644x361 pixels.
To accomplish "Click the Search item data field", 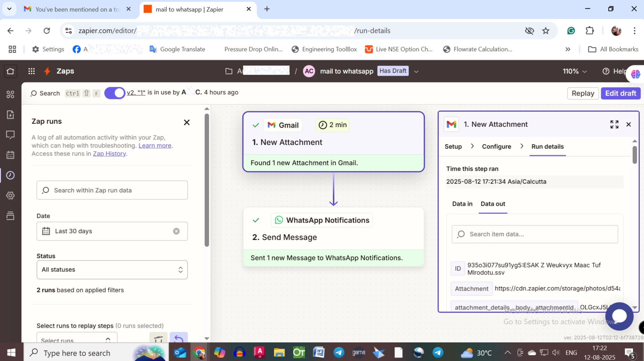I will coord(535,234).
